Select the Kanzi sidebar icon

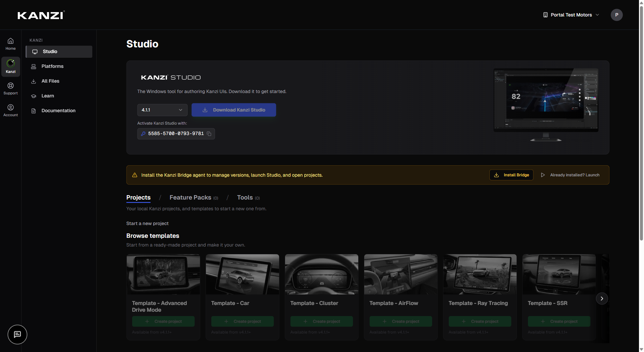click(10, 67)
